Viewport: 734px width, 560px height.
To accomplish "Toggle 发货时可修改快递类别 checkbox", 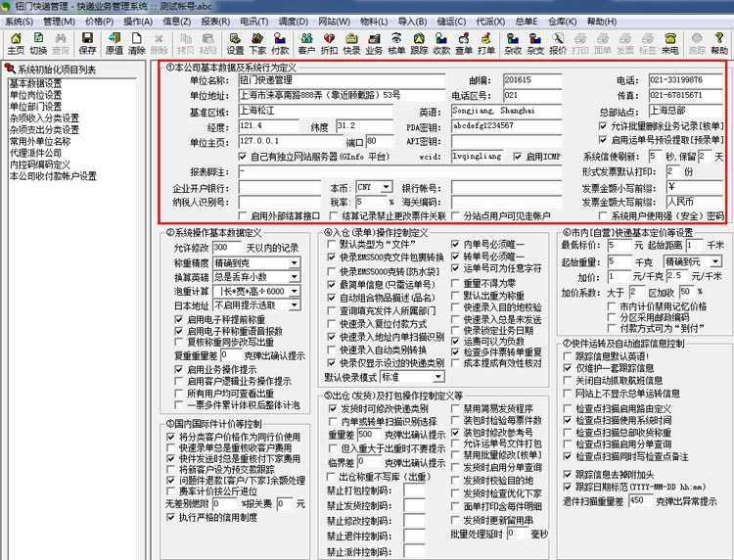I will click(x=333, y=409).
